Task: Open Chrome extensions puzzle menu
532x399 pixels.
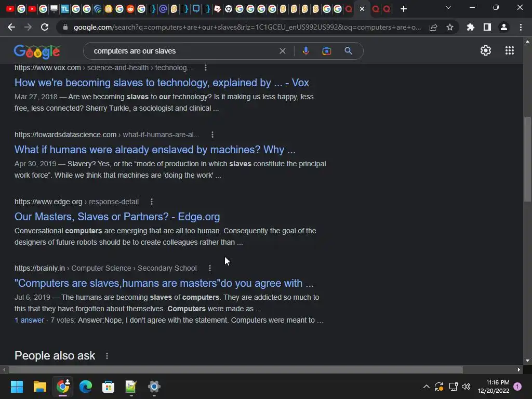Action: click(x=471, y=27)
